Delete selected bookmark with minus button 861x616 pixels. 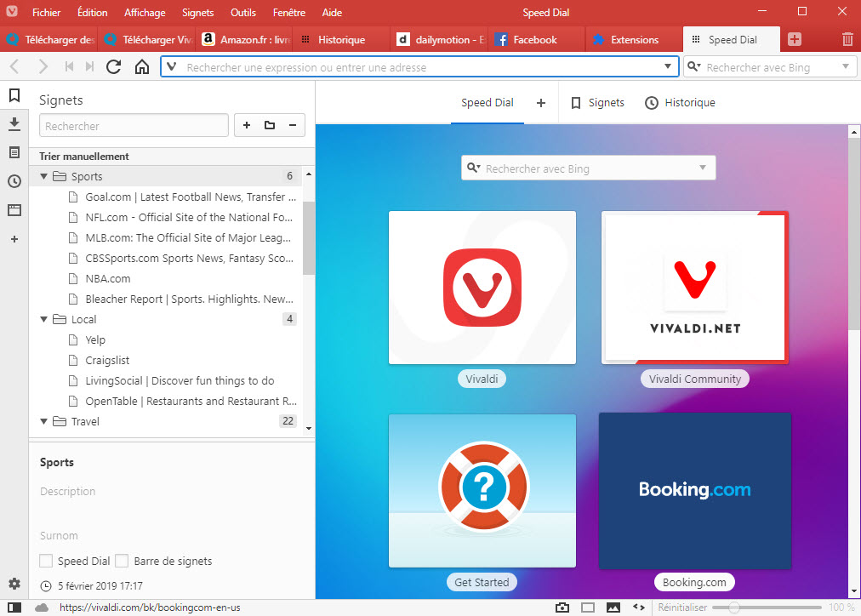[293, 125]
